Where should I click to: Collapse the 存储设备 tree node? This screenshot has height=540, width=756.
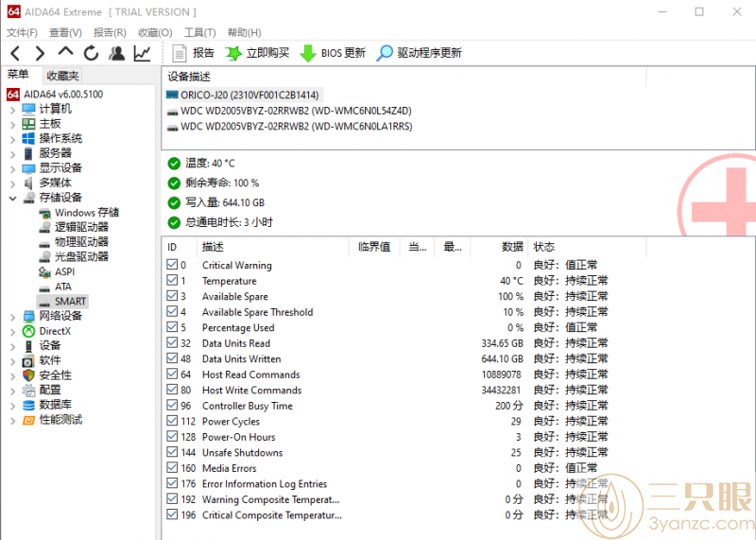[x=12, y=199]
